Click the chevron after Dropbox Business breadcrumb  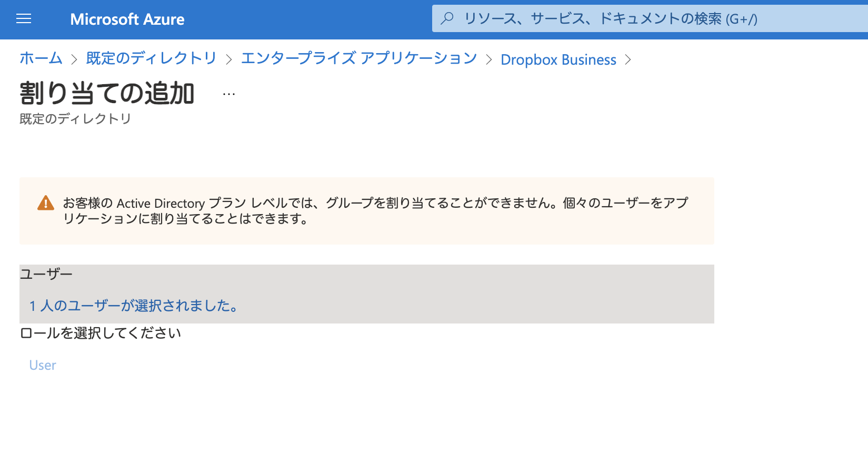coord(627,59)
